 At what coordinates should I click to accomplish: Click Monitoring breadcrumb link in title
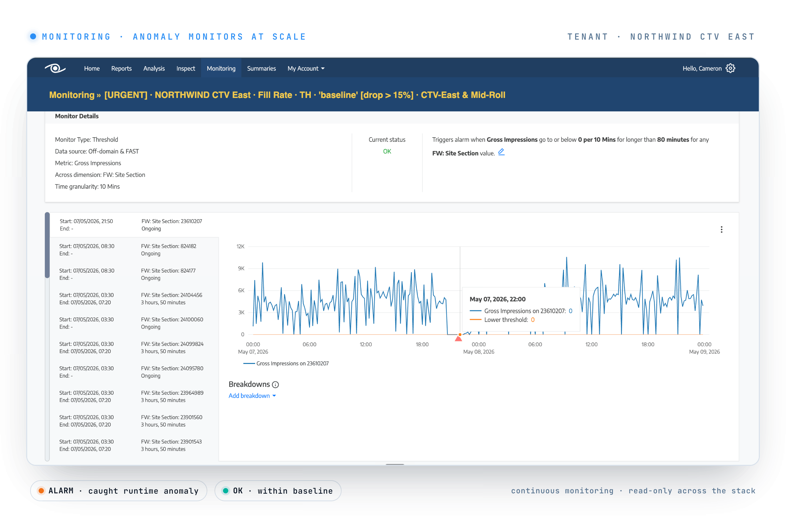pos(72,95)
